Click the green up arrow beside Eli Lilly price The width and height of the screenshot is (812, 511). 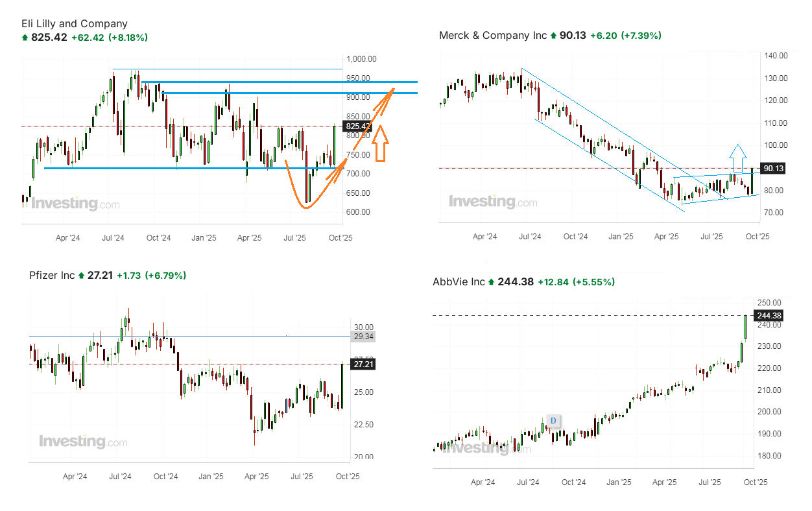pos(25,38)
